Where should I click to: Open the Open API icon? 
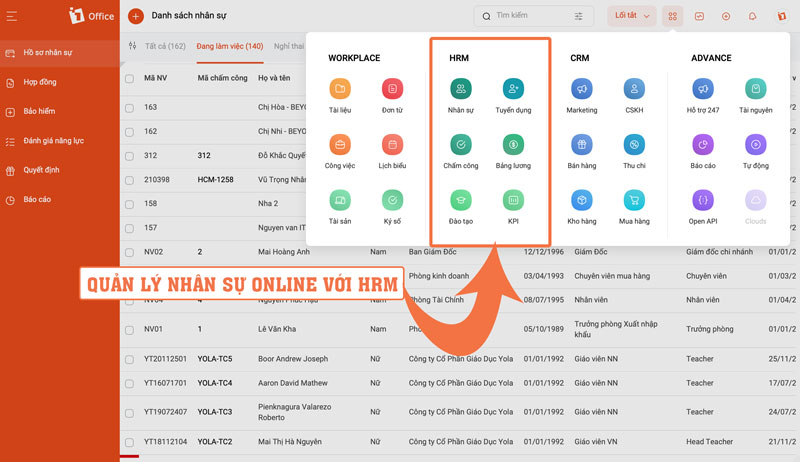click(703, 200)
